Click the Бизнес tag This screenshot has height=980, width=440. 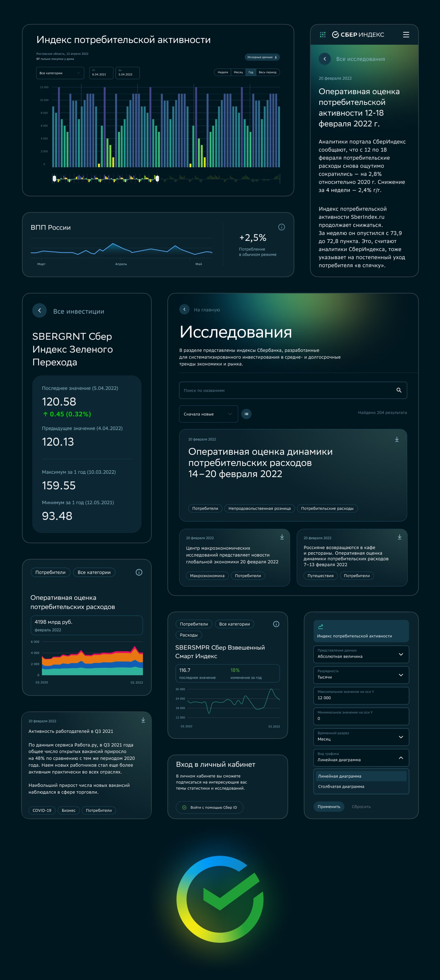[x=69, y=810]
